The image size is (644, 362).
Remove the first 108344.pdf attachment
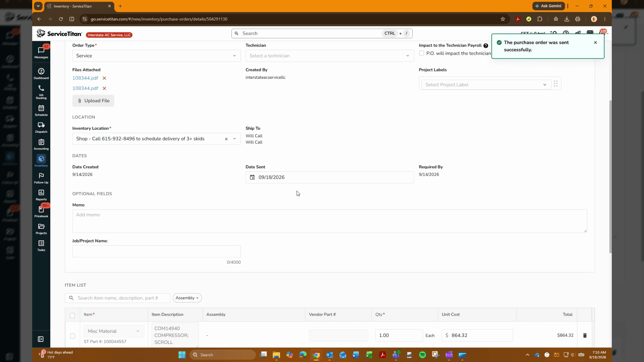pyautogui.click(x=104, y=78)
